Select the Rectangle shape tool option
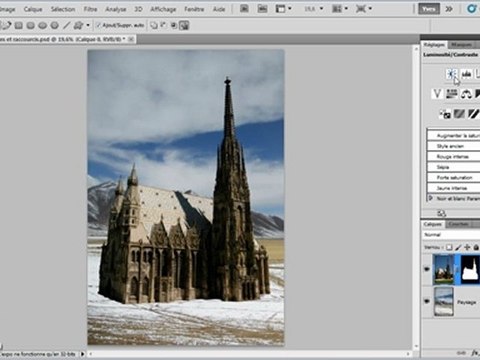Screen dimensions: 480x360 pos(19,25)
